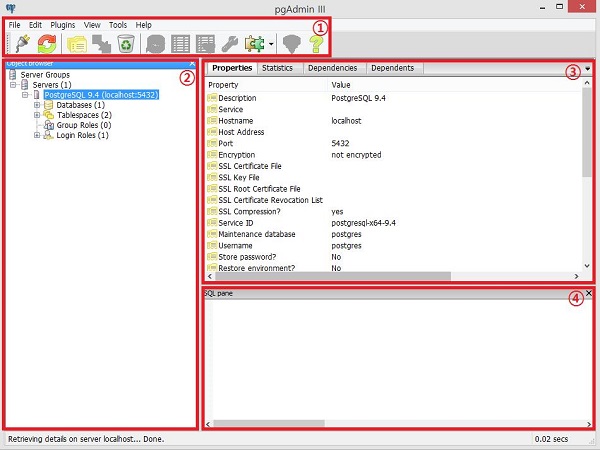
Task: Switch to the Dependents tab
Action: 393,68
